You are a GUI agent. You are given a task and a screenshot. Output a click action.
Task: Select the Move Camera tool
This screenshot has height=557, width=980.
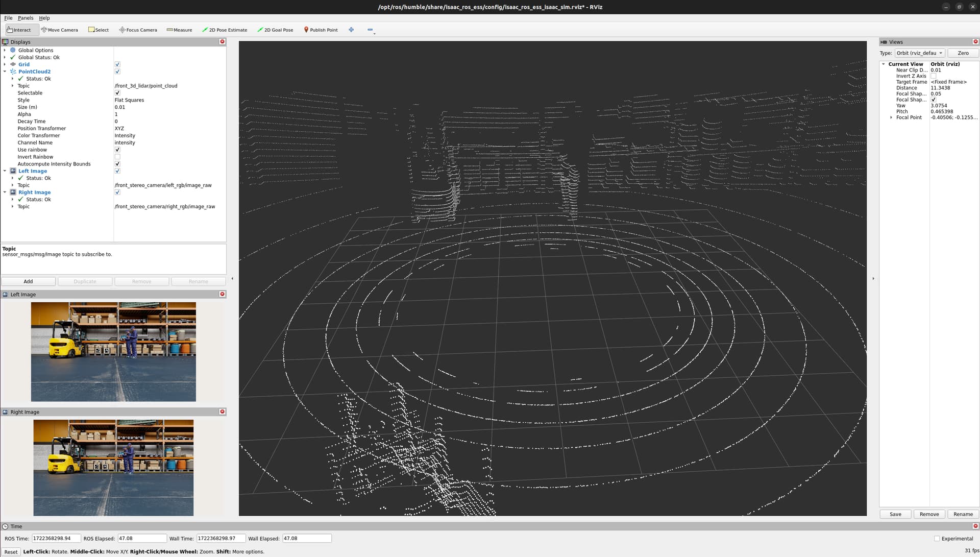(x=60, y=30)
